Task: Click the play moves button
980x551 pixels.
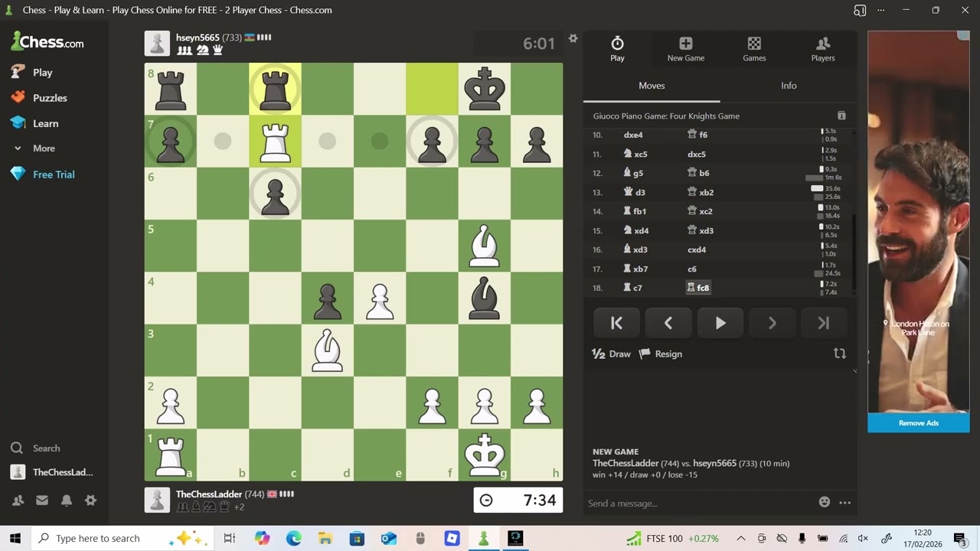Action: point(720,323)
